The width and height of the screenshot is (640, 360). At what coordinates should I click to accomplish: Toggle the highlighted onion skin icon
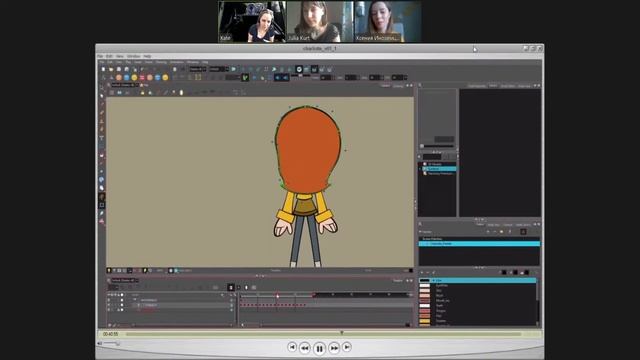299,69
